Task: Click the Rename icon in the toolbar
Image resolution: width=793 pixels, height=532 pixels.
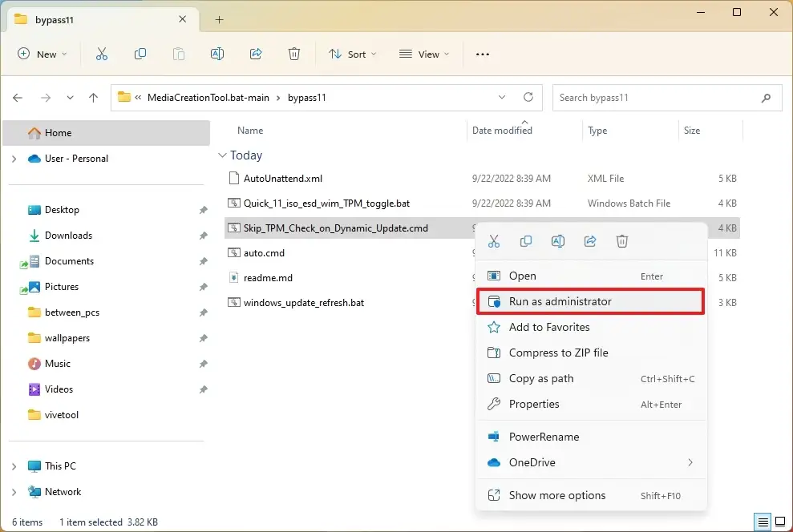Action: [x=217, y=54]
